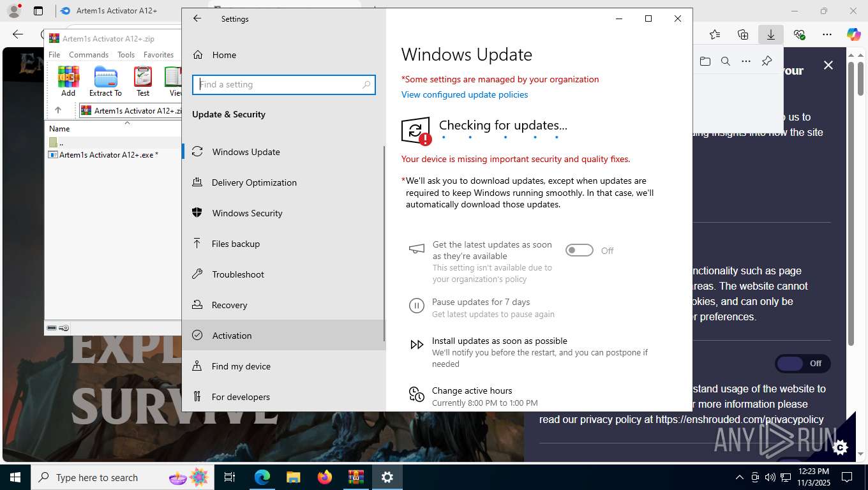Open Recovery settings page
Image resolution: width=868 pixels, height=490 pixels.
point(284,305)
